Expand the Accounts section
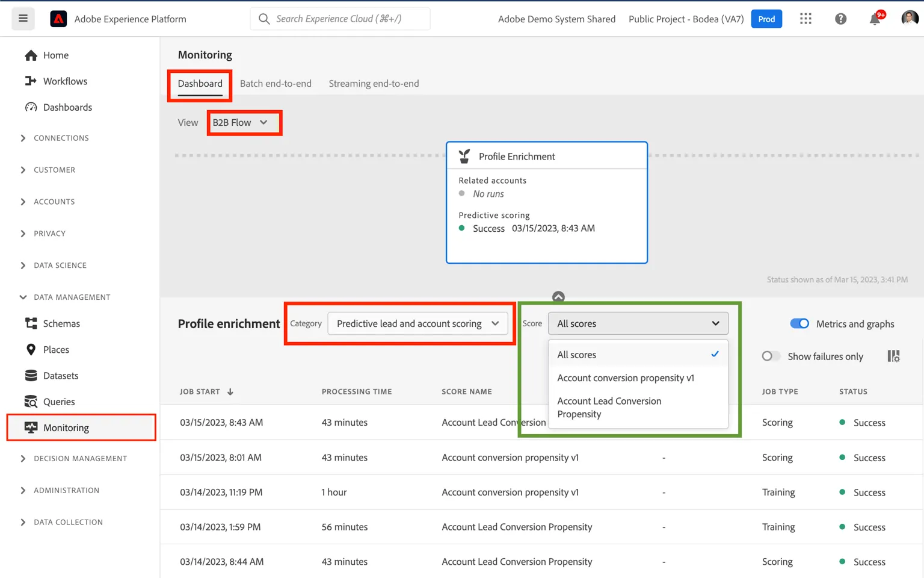Image resolution: width=924 pixels, height=578 pixels. (48, 202)
